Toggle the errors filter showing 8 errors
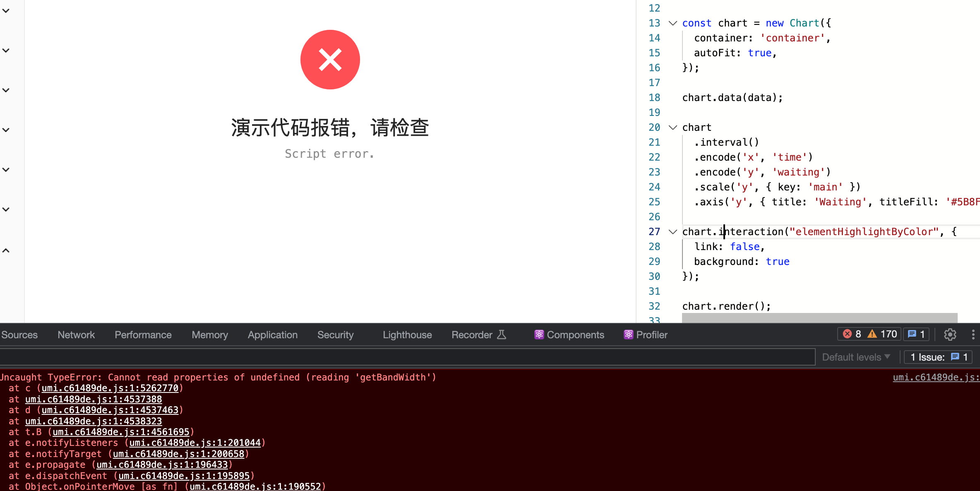Image resolution: width=980 pixels, height=491 pixels. (852, 334)
